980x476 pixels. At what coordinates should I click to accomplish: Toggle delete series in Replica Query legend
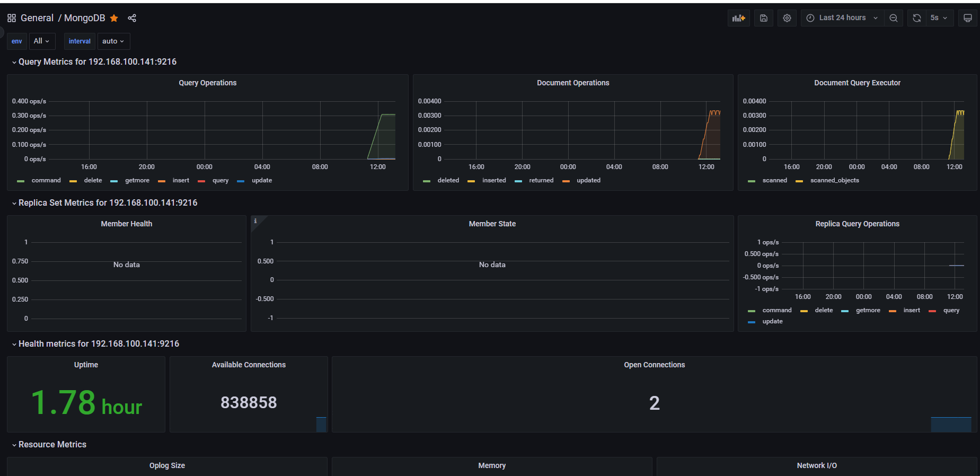click(x=824, y=310)
